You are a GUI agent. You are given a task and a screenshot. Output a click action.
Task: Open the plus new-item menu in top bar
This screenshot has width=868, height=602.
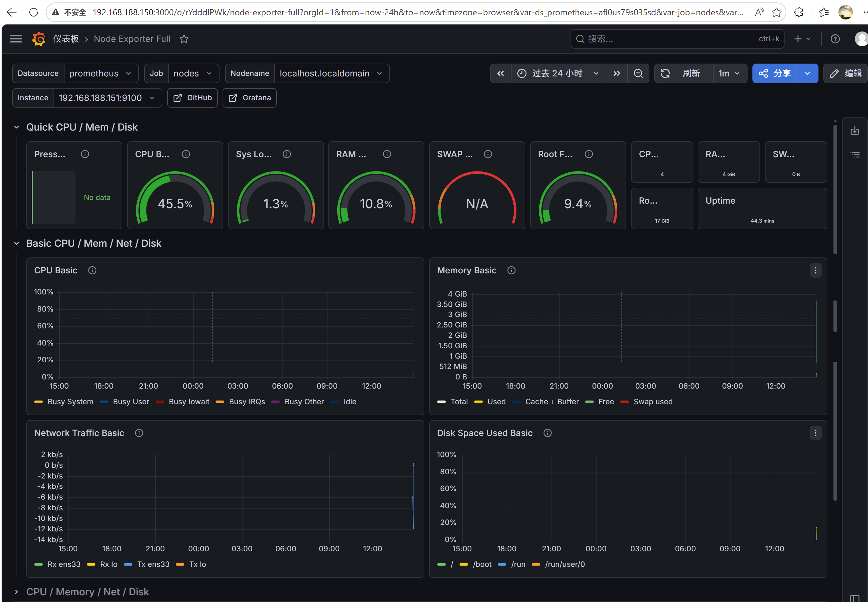pyautogui.click(x=802, y=39)
